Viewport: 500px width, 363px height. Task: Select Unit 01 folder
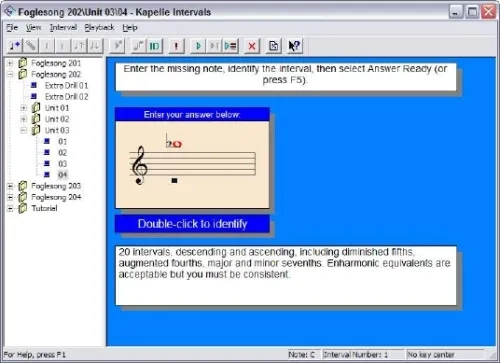[x=57, y=108]
